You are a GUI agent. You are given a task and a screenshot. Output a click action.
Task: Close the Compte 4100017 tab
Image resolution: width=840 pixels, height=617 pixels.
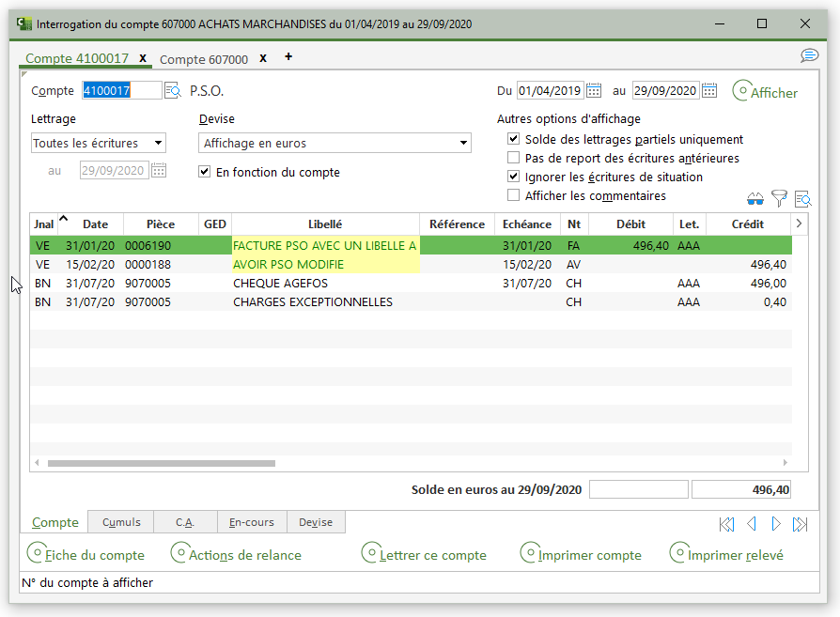[x=143, y=58]
